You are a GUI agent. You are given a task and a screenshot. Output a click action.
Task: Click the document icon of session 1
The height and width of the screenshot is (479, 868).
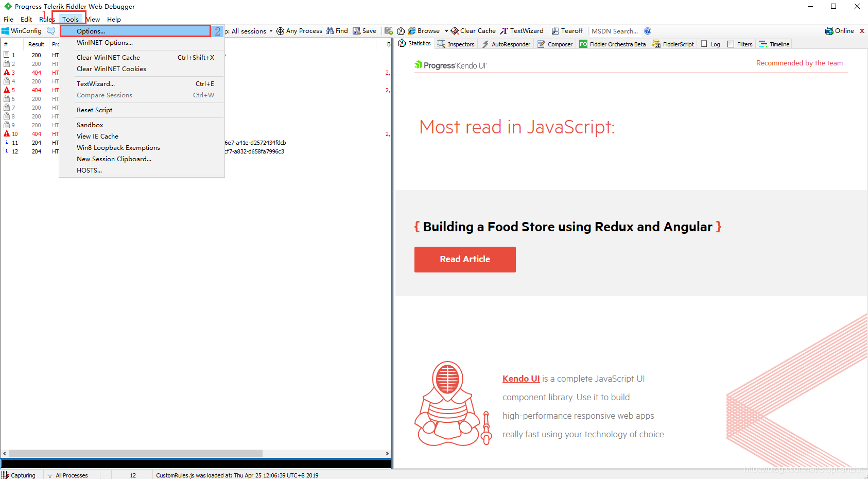[x=7, y=55]
